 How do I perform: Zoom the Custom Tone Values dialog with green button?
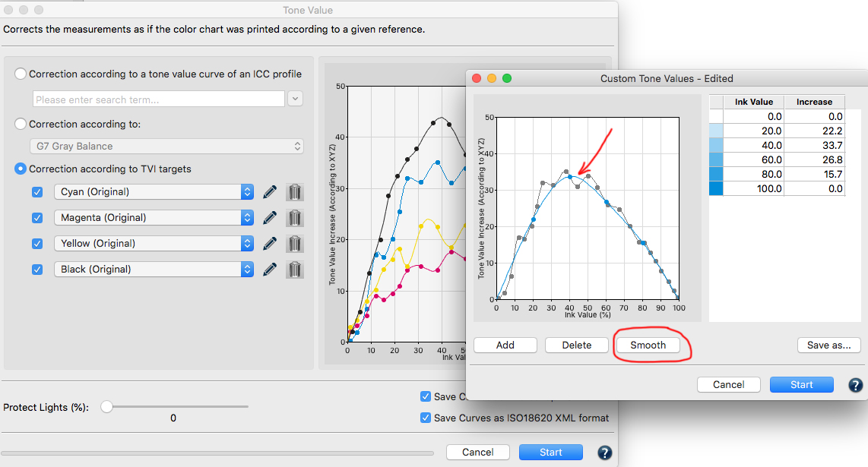point(506,78)
